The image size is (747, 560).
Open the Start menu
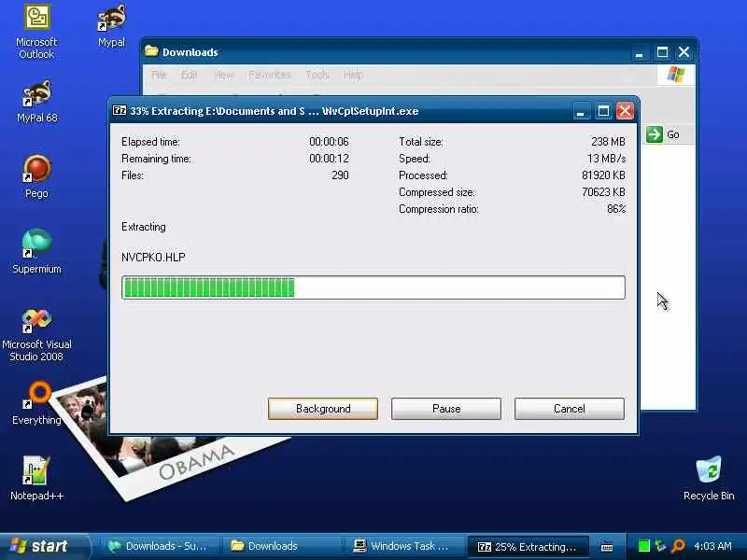pos(44,546)
